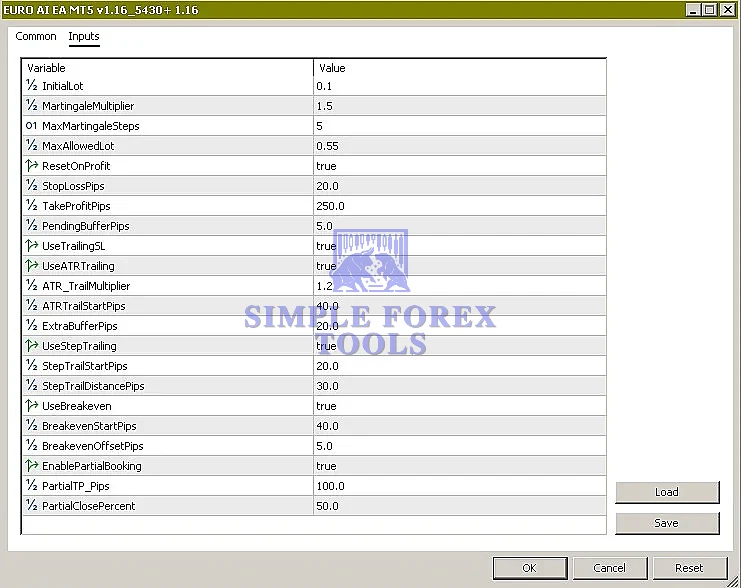This screenshot has width=741, height=588.
Task: Click the InitialLot double-type icon
Action: click(31, 86)
